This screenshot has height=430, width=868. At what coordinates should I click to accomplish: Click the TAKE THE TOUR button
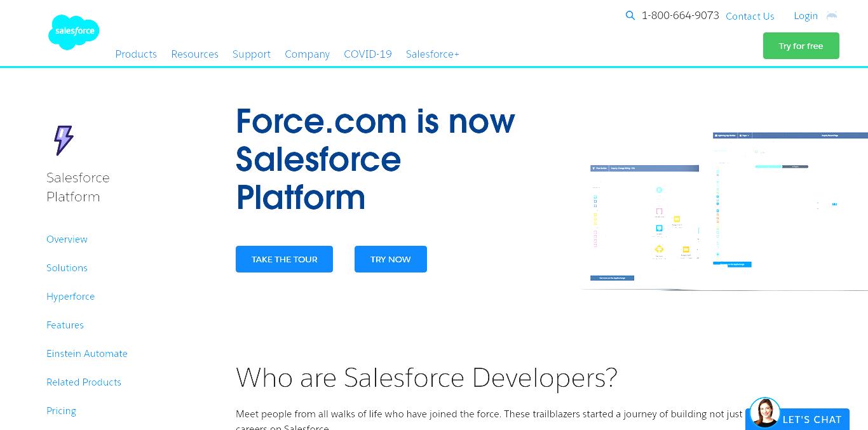click(x=284, y=259)
